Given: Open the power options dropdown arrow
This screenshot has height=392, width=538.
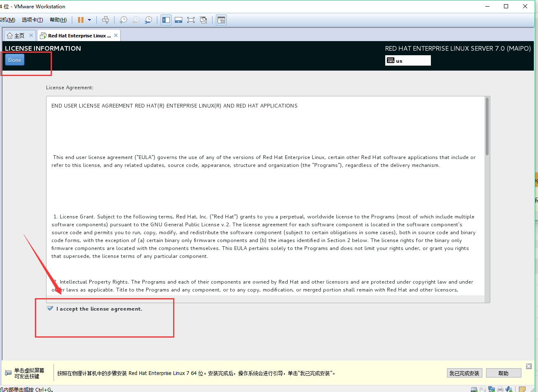Looking at the screenshot, I should pos(89,20).
